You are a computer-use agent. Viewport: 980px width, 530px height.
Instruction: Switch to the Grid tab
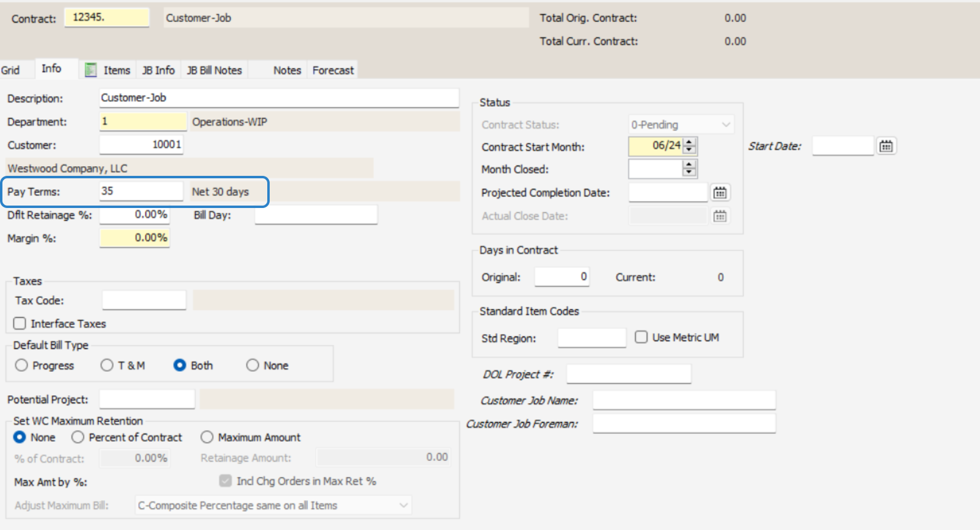coord(10,70)
